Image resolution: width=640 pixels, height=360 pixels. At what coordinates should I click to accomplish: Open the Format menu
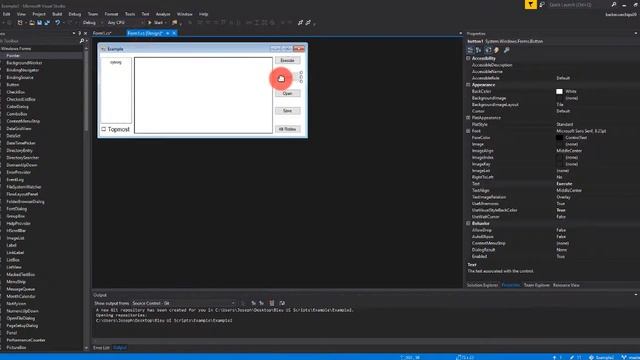111,14
